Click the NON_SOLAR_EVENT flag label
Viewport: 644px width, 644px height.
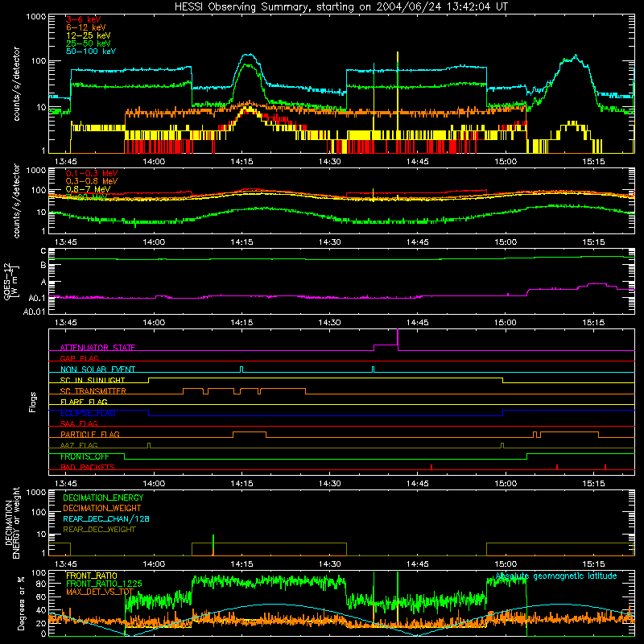point(97,369)
